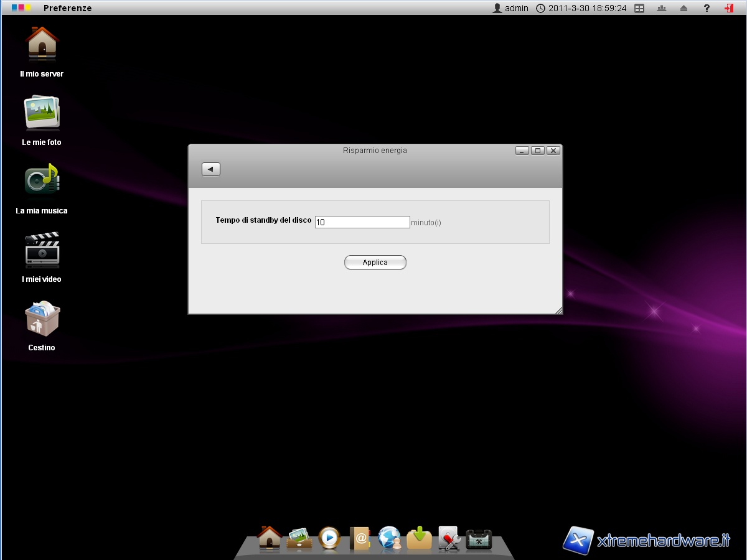Open the photo album icon in dock

click(299, 538)
